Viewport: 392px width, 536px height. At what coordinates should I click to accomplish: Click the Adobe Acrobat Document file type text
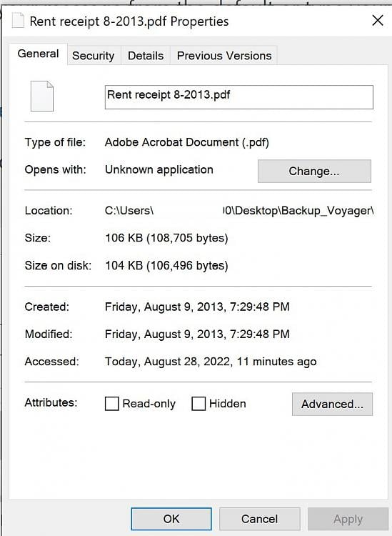coord(187,142)
